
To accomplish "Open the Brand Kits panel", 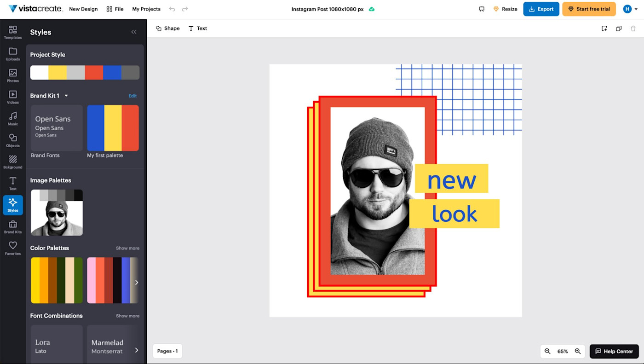I will (13, 227).
